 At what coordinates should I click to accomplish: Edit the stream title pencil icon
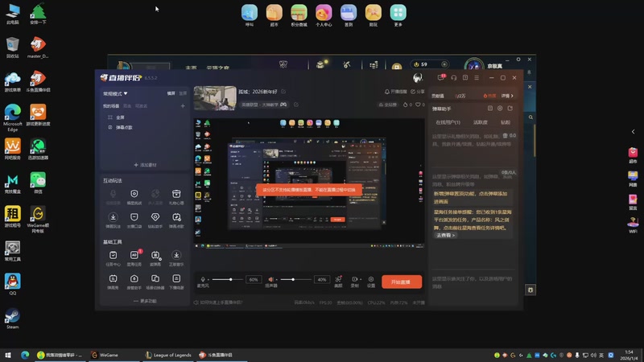(283, 92)
